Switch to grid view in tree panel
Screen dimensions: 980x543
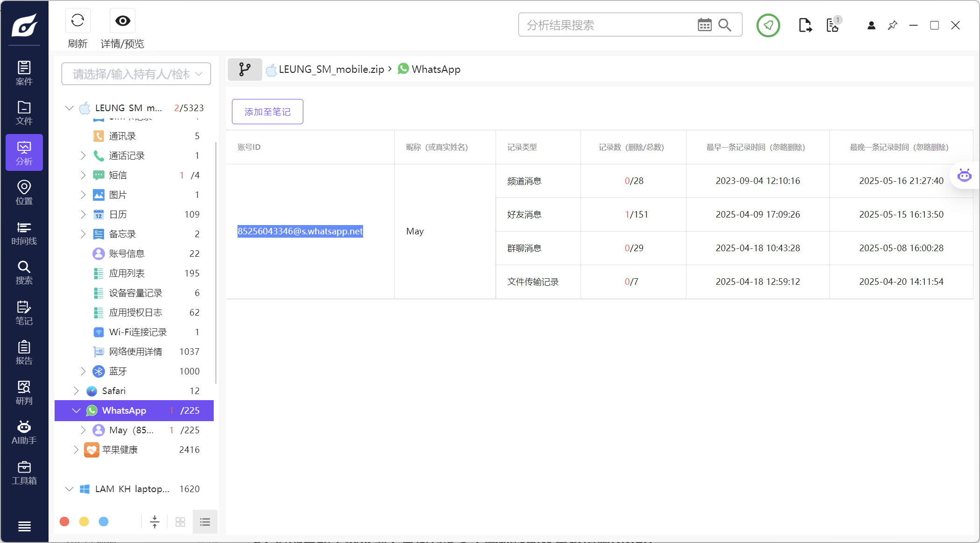click(180, 522)
